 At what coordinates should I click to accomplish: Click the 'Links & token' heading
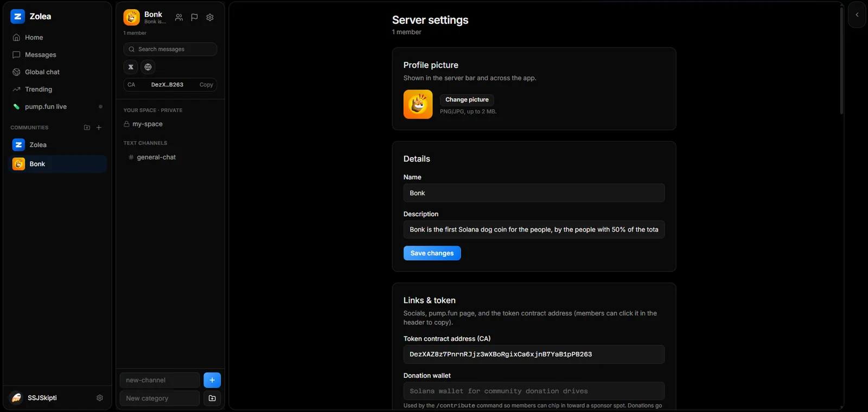coord(430,300)
